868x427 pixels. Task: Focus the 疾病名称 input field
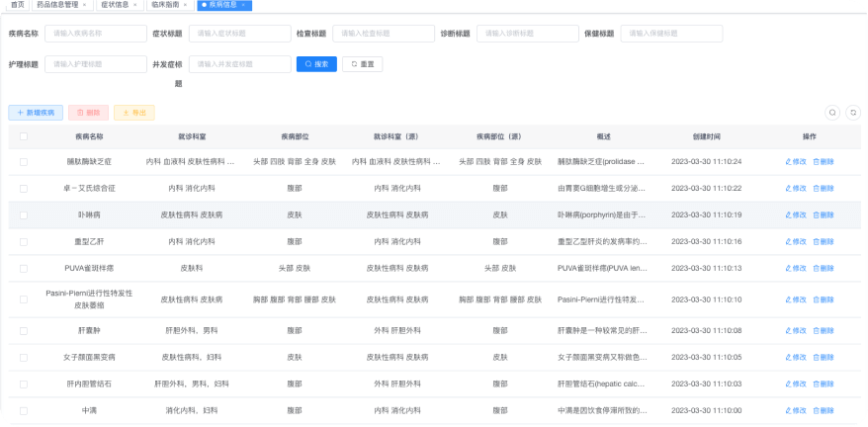coord(96,34)
